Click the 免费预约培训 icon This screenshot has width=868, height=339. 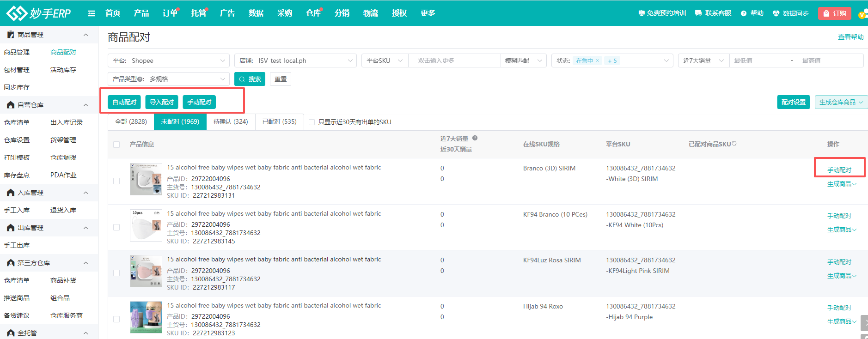click(x=641, y=13)
